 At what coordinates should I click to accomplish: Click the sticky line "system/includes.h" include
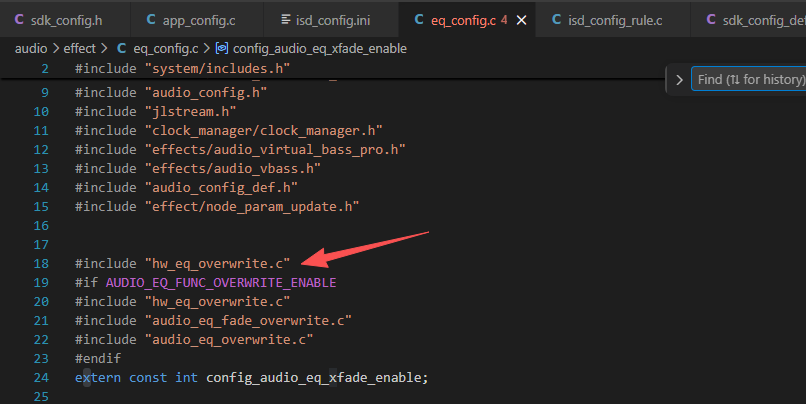217,68
